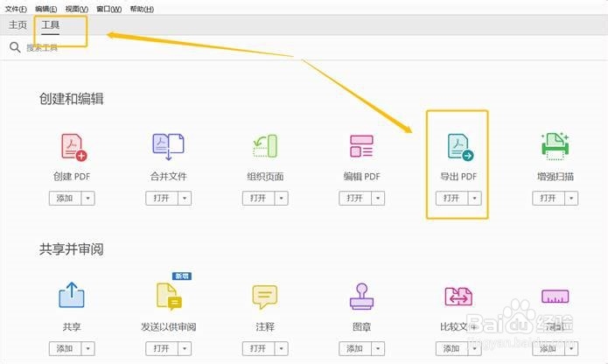
Task: Expand dropdown arrow under 合并文件
Action: coord(185,198)
